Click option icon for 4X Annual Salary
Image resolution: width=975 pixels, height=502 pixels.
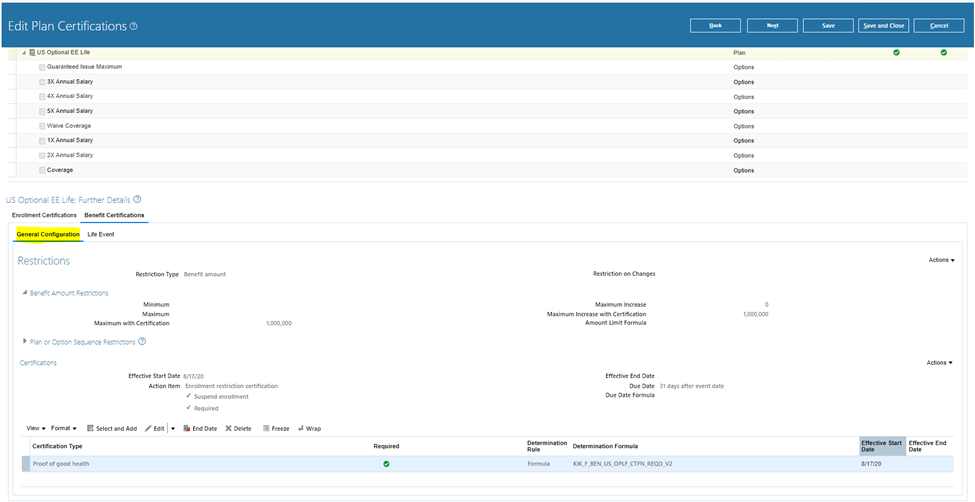tap(42, 96)
